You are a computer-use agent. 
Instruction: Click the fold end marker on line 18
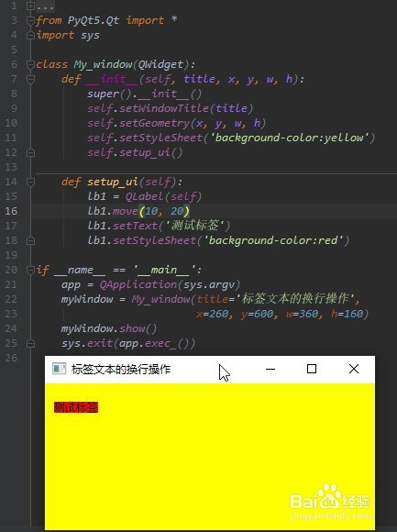click(30, 240)
